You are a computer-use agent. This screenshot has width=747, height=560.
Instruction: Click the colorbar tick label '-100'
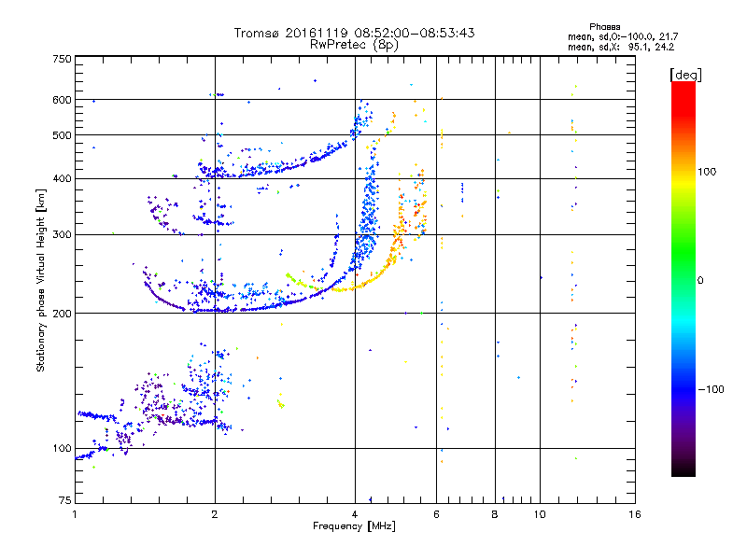click(x=711, y=389)
